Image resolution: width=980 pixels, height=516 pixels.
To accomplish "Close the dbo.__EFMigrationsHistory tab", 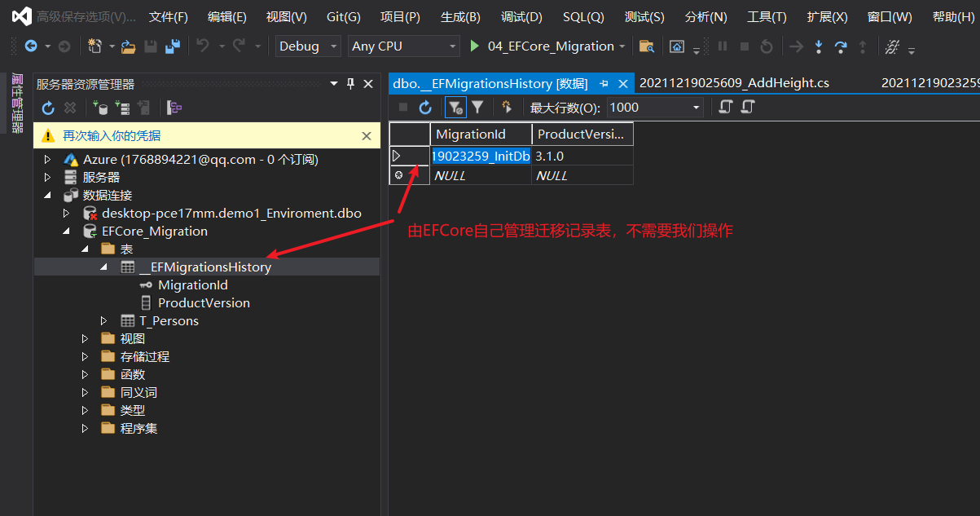I will coord(623,83).
